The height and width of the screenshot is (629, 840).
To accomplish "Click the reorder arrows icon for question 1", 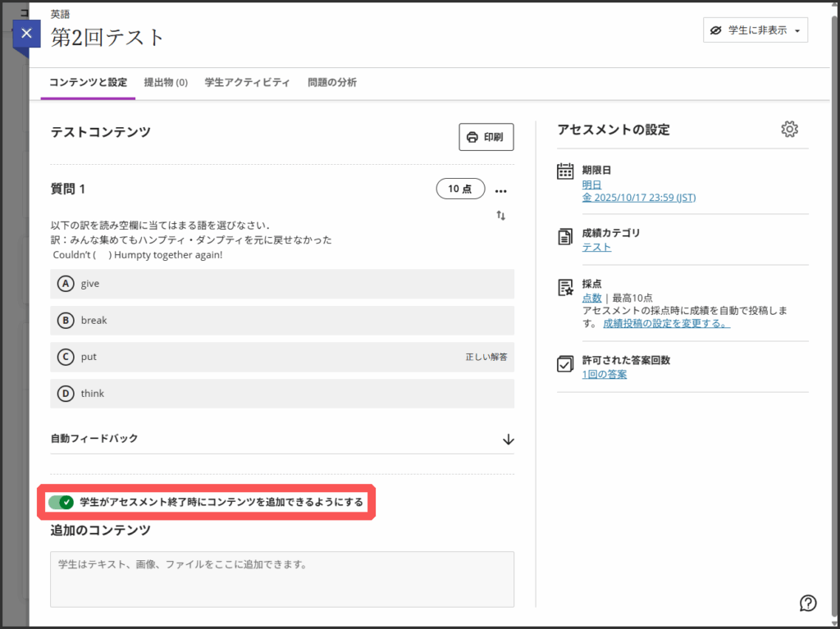I will pyautogui.click(x=500, y=215).
